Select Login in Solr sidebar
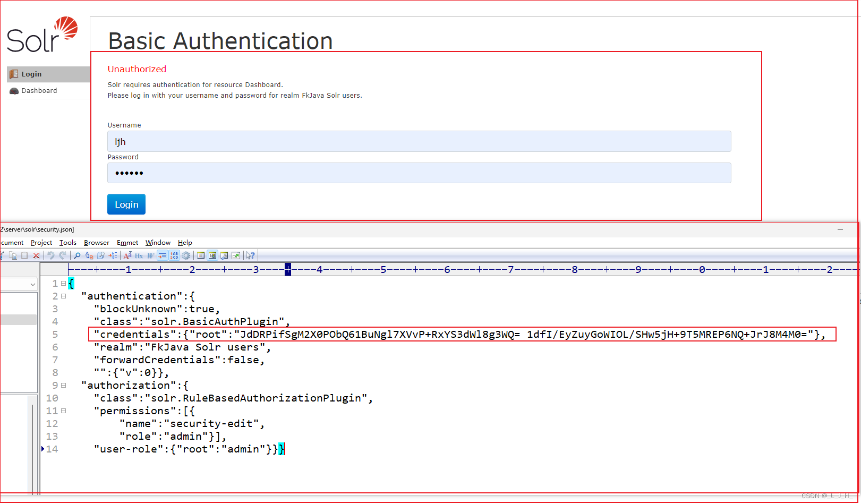The image size is (861, 504). (48, 74)
